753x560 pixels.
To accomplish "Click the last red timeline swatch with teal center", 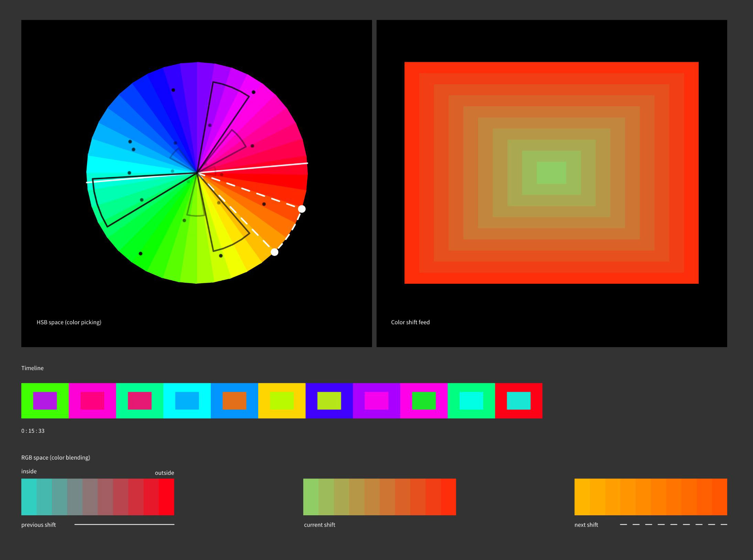I will click(x=519, y=400).
